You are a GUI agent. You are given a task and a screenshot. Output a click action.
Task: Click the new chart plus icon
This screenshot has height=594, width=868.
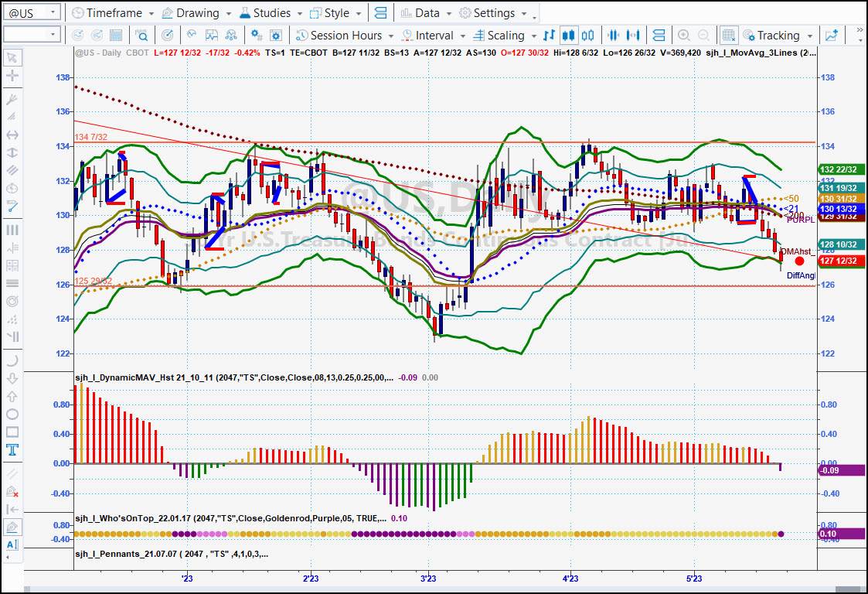coord(832,36)
